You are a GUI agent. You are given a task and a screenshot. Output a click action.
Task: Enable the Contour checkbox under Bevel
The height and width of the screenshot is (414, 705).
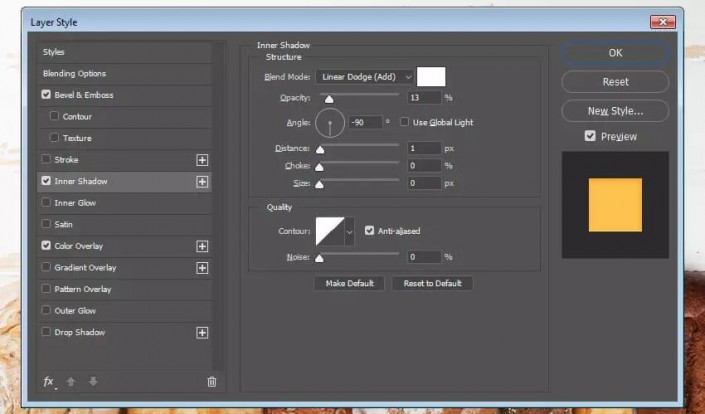[x=54, y=116]
